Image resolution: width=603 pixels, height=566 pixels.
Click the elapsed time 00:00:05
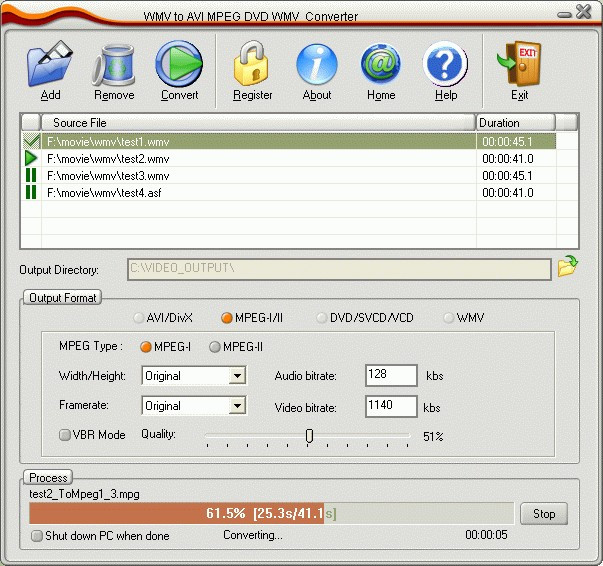coord(486,535)
